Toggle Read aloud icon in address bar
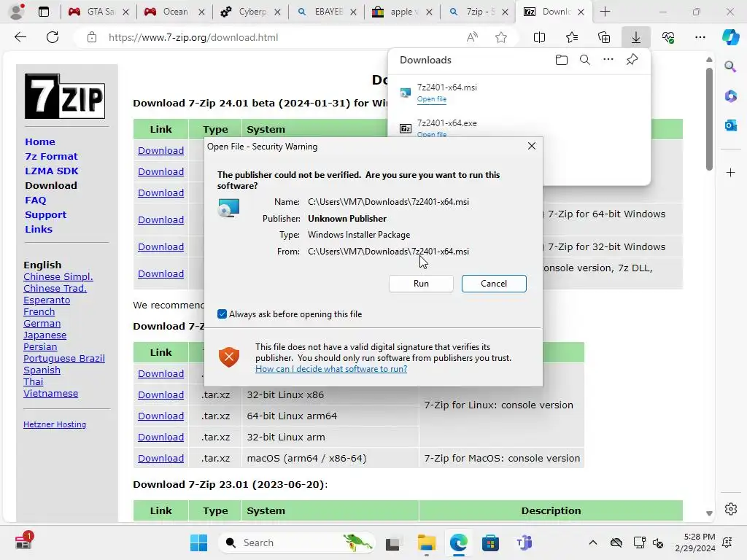 [x=472, y=37]
